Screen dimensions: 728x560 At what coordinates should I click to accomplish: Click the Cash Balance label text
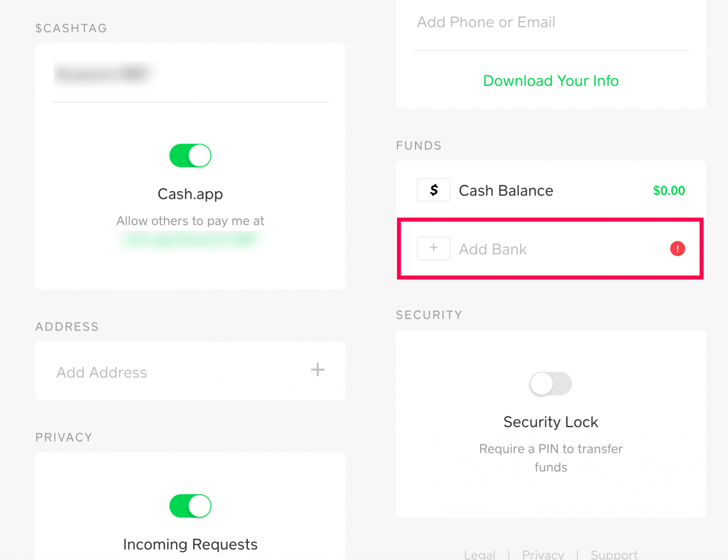click(x=506, y=190)
